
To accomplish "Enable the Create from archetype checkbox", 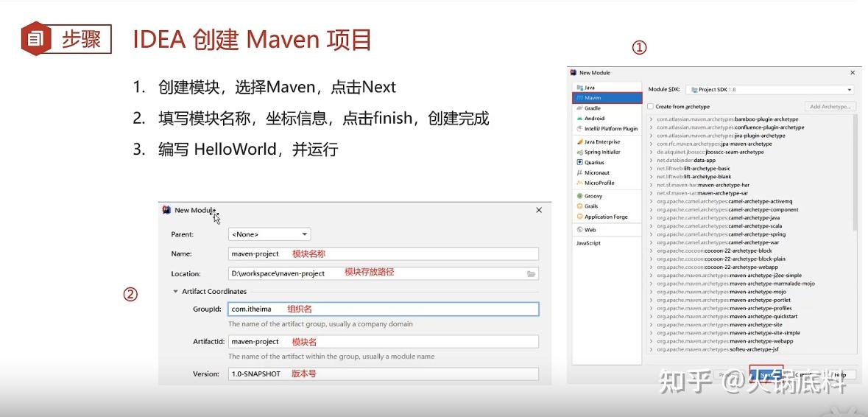I will (651, 106).
